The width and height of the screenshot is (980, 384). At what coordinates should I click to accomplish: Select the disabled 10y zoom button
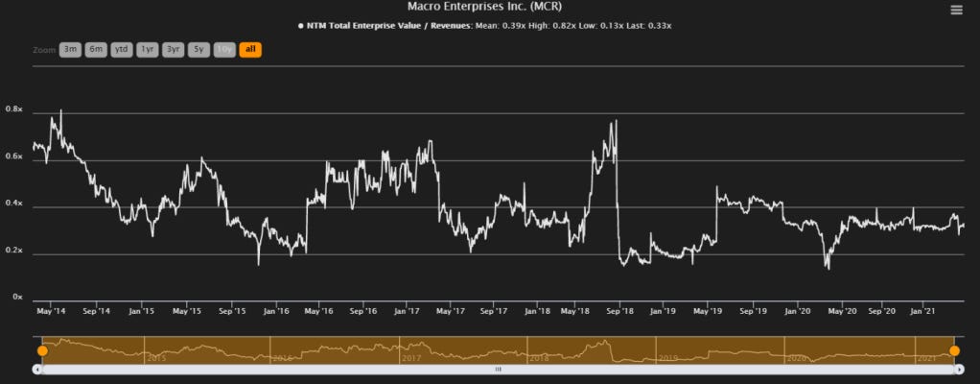point(224,49)
